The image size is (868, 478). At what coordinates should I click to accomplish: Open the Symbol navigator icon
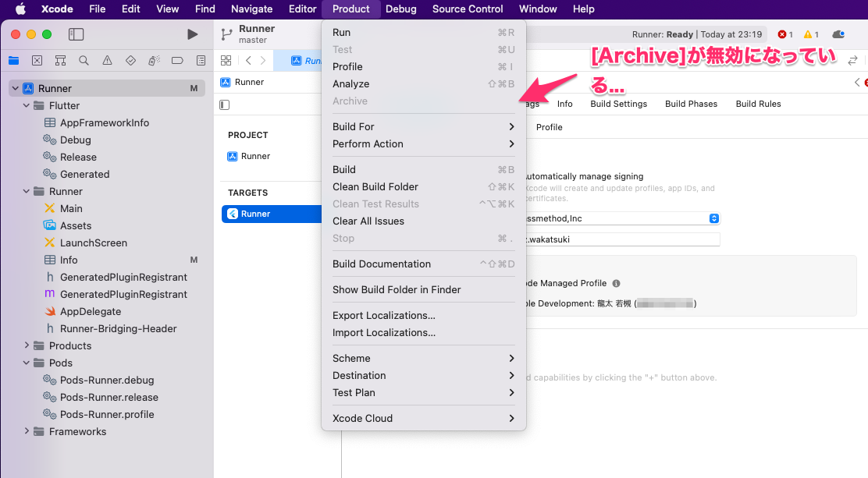tap(60, 60)
